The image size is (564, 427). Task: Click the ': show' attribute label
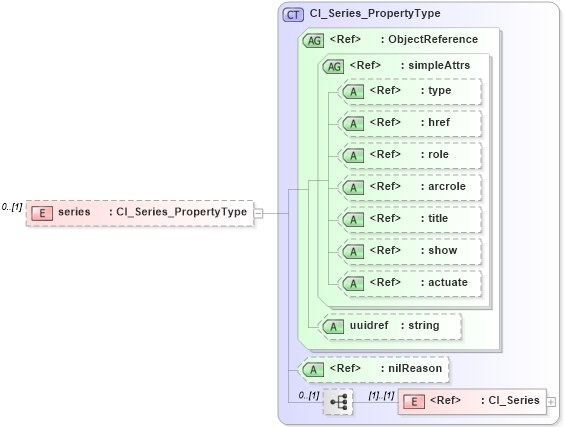point(439,250)
